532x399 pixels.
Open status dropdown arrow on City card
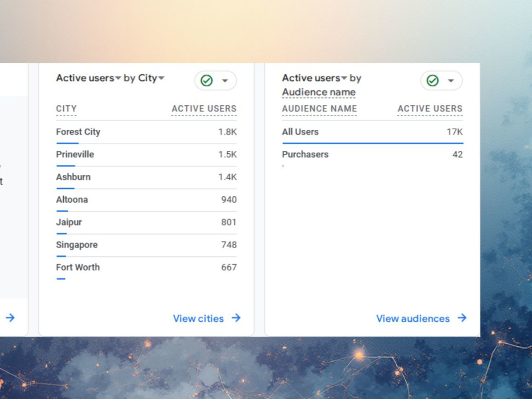[225, 81]
